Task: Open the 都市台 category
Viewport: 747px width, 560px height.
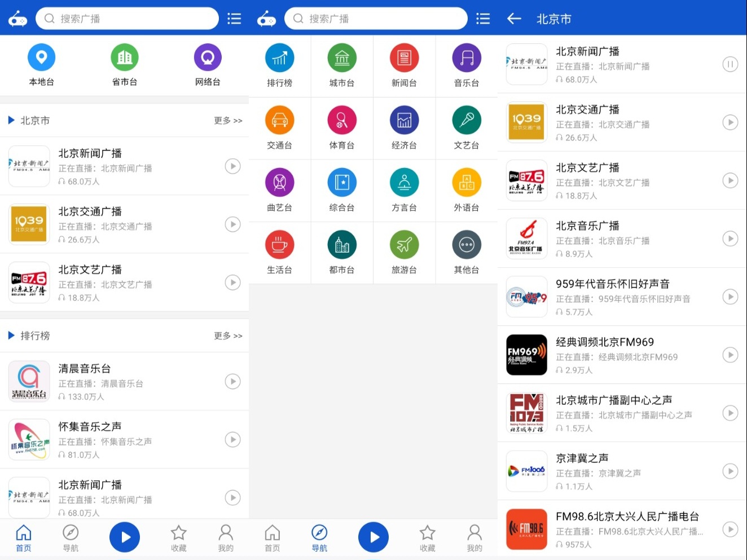Action: (x=342, y=253)
